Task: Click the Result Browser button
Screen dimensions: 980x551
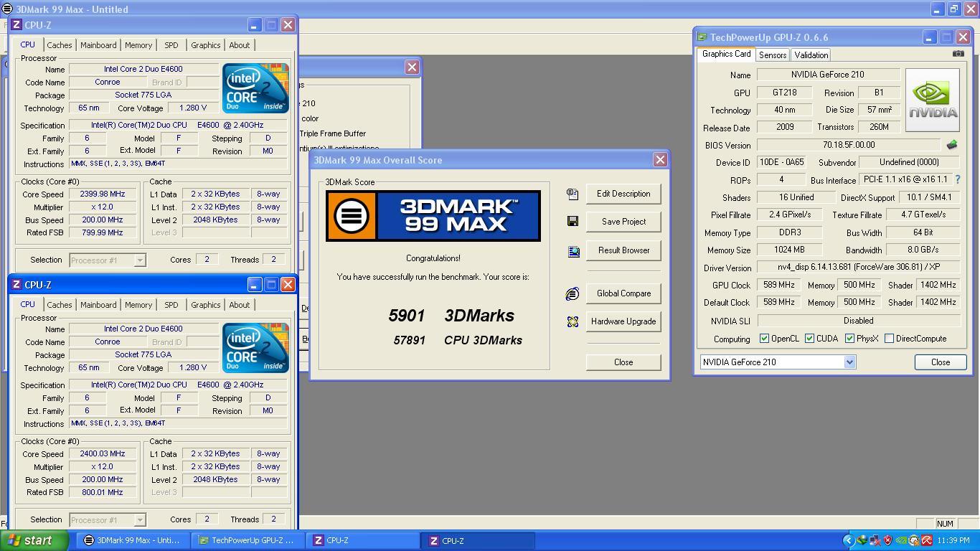Action: pyautogui.click(x=623, y=250)
